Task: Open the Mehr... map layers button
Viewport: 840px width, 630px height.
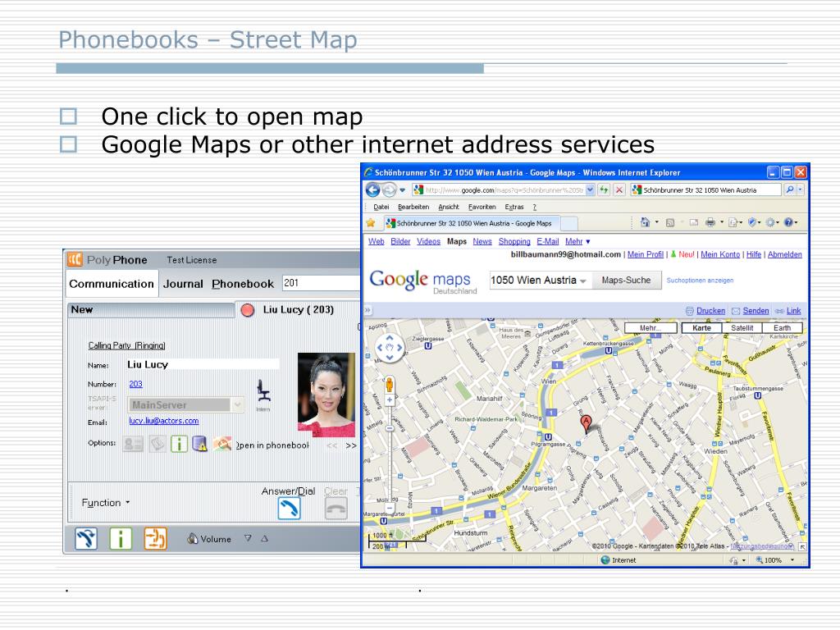Action: [651, 328]
